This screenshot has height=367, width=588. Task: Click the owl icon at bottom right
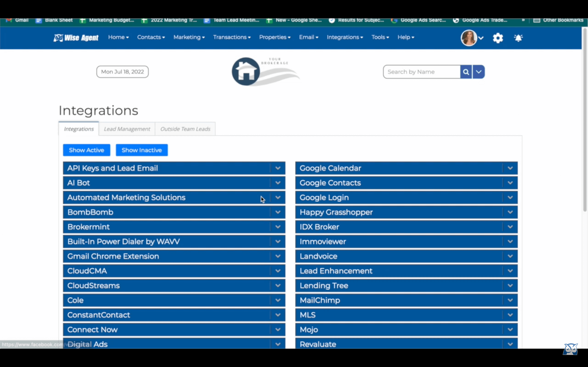570,349
